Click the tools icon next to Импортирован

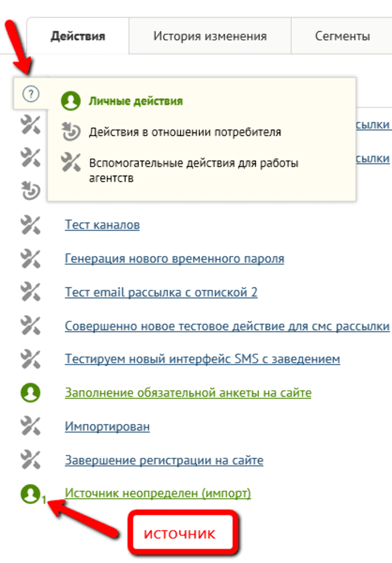pyautogui.click(x=30, y=426)
